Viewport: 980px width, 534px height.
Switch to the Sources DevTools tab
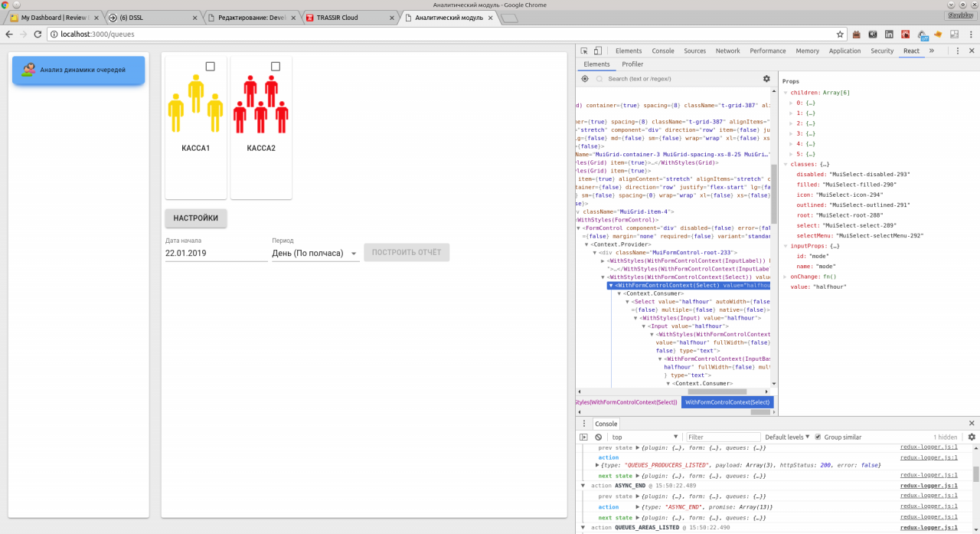[x=694, y=51]
